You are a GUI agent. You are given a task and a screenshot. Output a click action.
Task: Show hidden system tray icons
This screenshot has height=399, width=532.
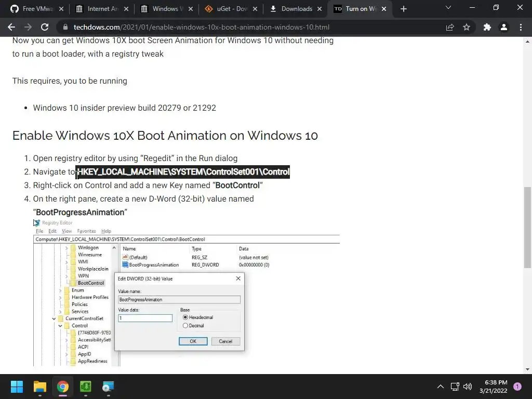coord(441,387)
